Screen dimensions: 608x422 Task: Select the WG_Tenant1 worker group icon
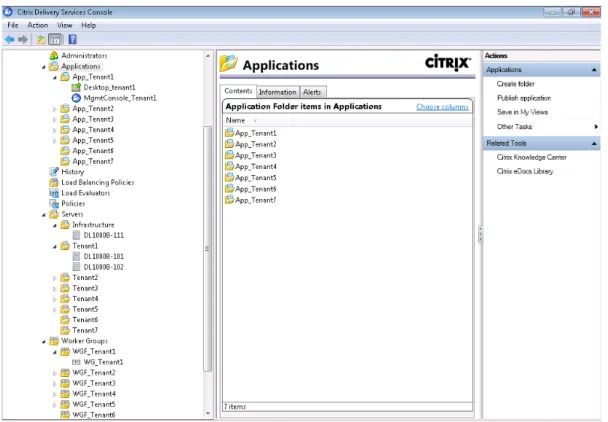76,362
